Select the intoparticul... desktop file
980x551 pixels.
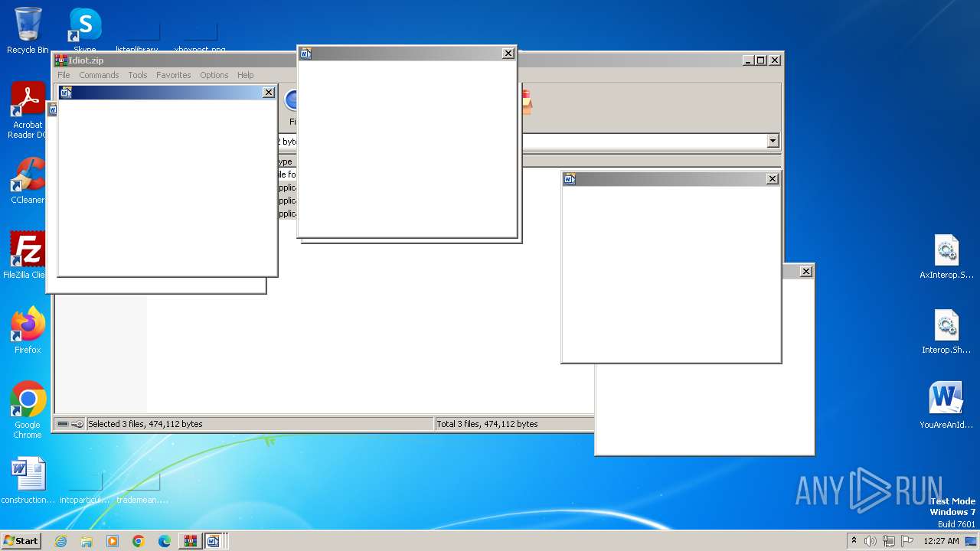(85, 488)
